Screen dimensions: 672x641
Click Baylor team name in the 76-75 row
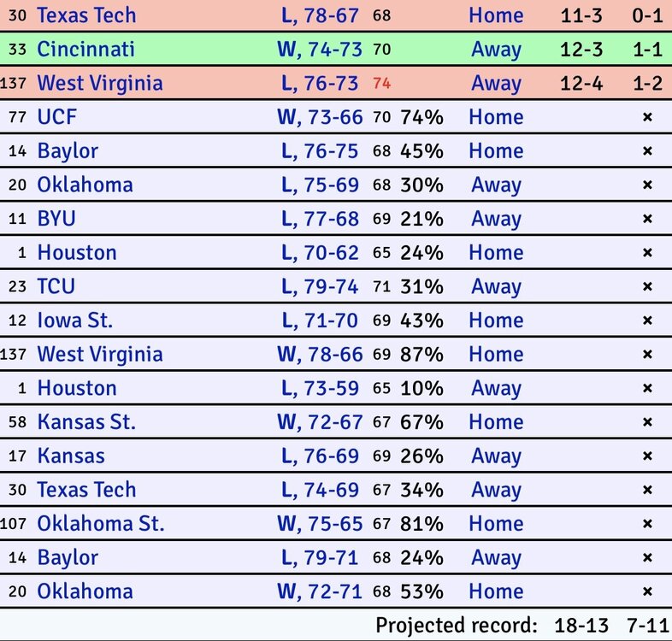tap(68, 151)
